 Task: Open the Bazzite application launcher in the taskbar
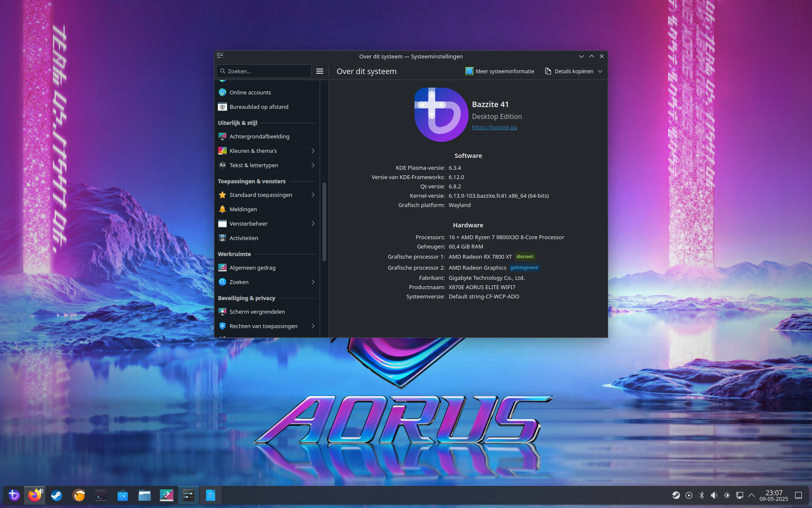tap(14, 495)
